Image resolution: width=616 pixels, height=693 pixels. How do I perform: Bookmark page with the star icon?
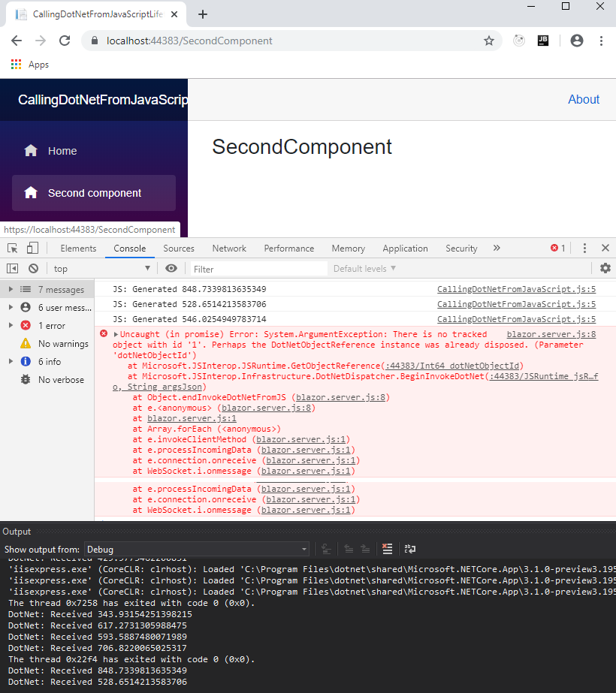pyautogui.click(x=488, y=41)
